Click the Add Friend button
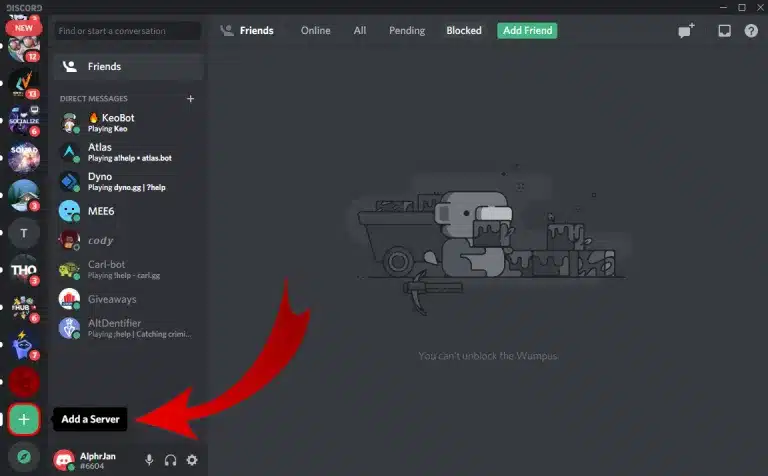Image resolution: width=768 pixels, height=476 pixels. point(527,31)
